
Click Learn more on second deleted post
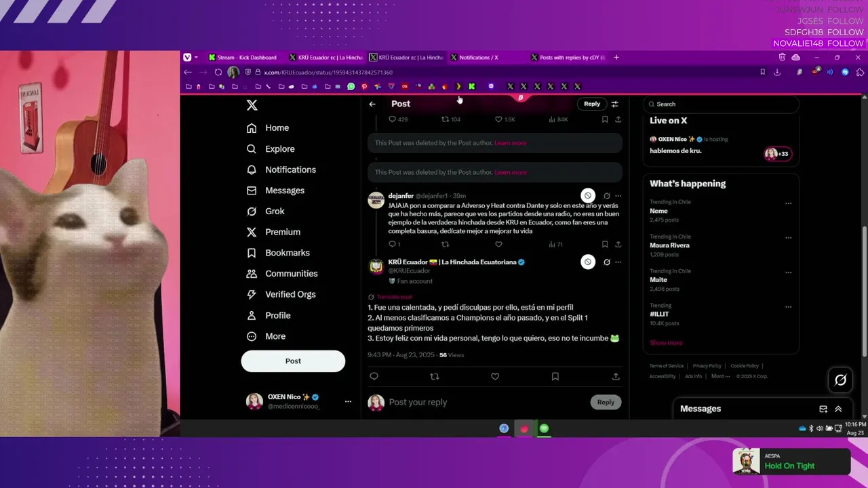pyautogui.click(x=511, y=172)
